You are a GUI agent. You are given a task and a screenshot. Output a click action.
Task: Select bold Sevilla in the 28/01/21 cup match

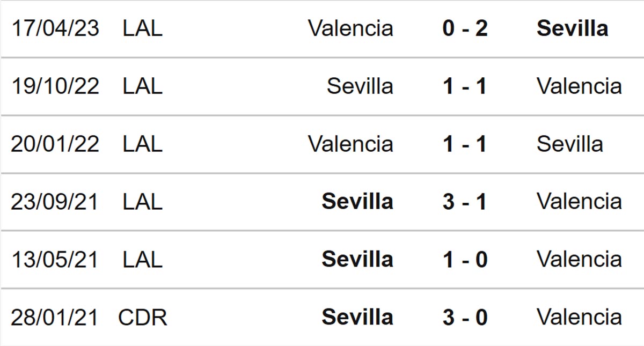pos(357,318)
